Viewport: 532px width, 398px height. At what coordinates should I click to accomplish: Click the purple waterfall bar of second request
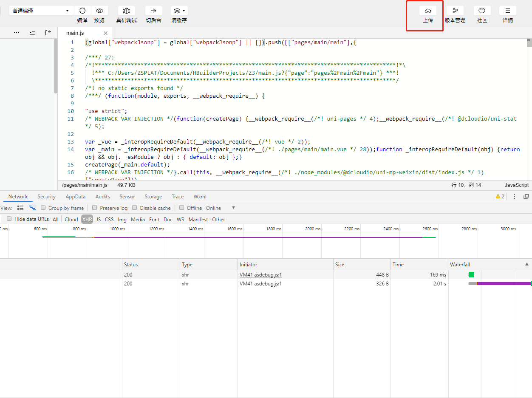coord(504,283)
